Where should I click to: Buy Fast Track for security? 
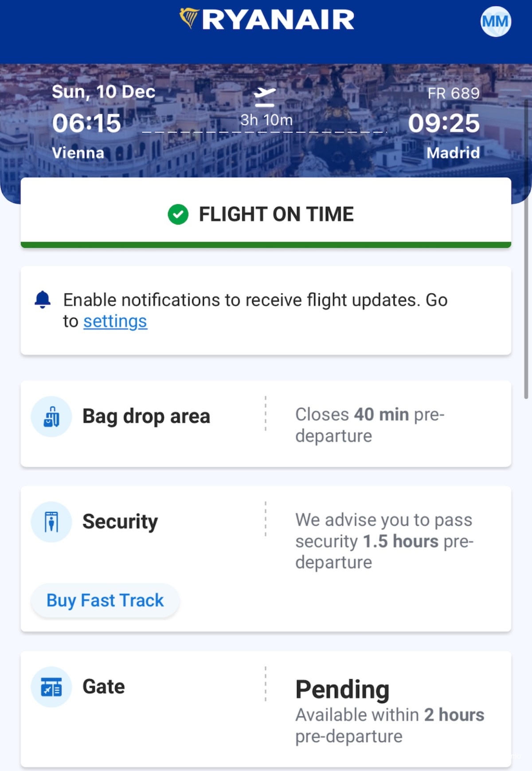pos(105,600)
